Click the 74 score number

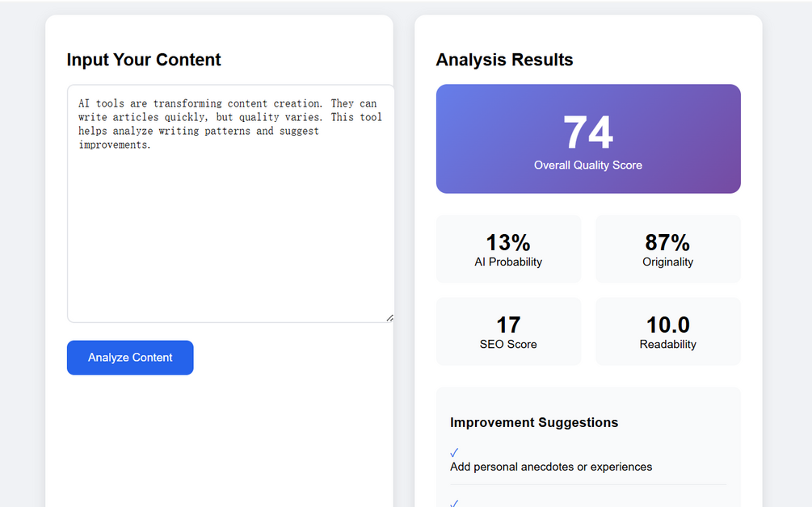pyautogui.click(x=588, y=132)
